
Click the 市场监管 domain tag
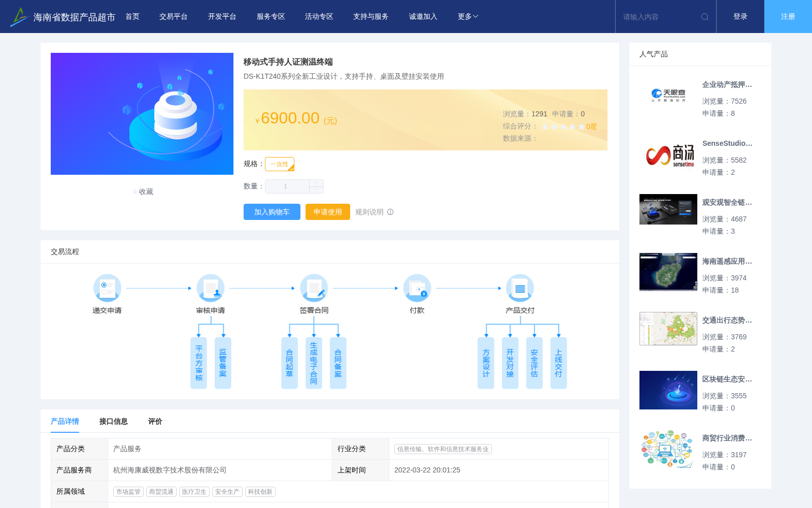coord(128,492)
